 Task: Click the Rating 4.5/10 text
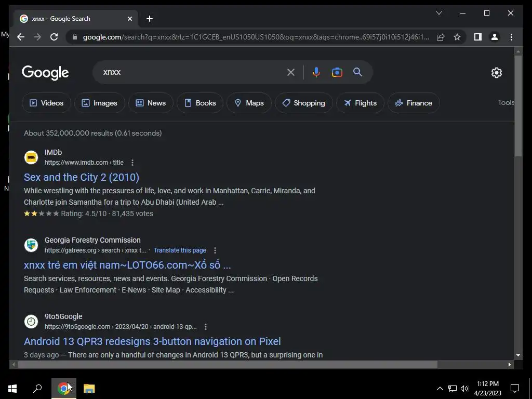tap(84, 214)
